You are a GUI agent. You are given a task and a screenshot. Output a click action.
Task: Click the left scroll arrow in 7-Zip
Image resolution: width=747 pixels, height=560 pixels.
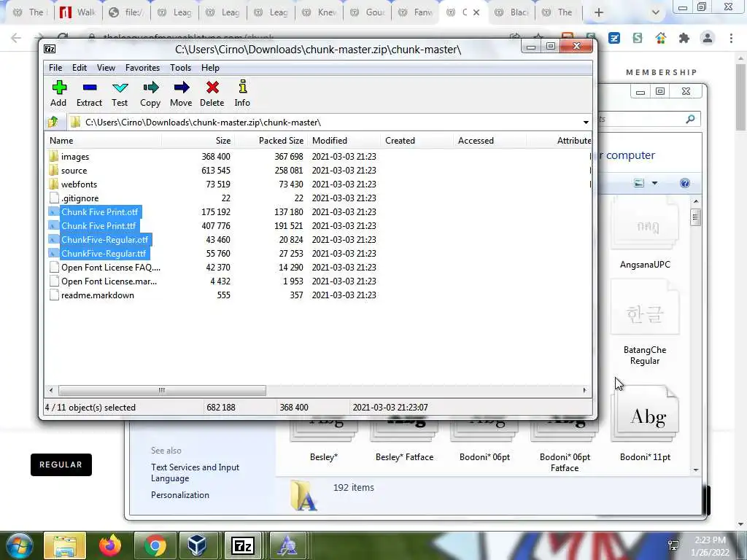(51, 391)
